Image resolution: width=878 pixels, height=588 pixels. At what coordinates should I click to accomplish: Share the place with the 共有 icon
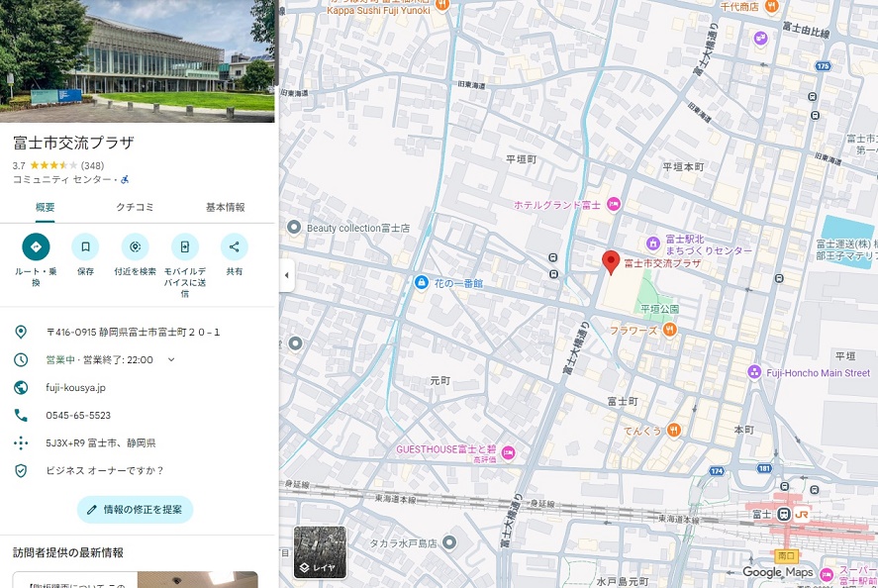click(x=234, y=246)
